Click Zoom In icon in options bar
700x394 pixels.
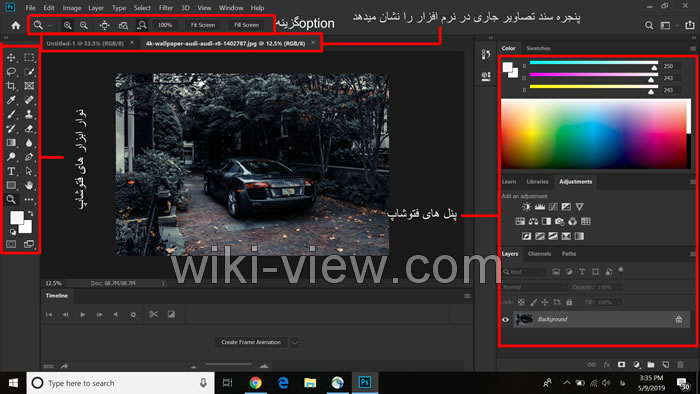click(67, 25)
